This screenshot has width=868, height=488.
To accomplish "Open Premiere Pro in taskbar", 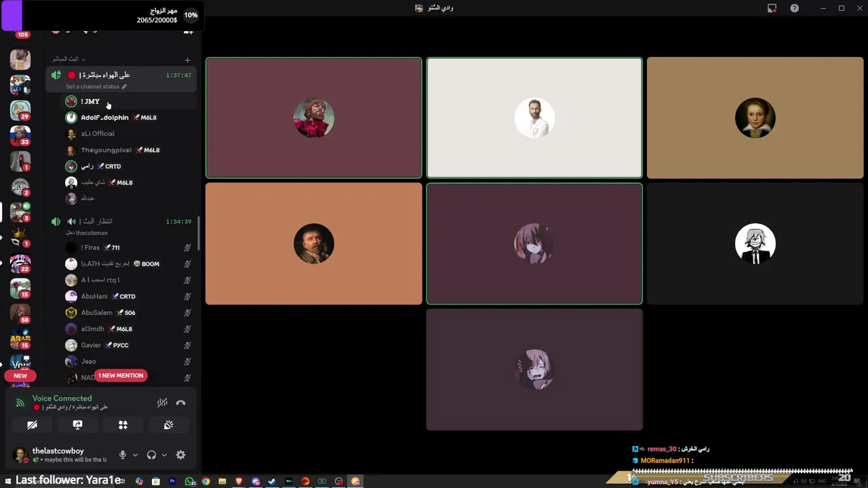I will (x=172, y=482).
